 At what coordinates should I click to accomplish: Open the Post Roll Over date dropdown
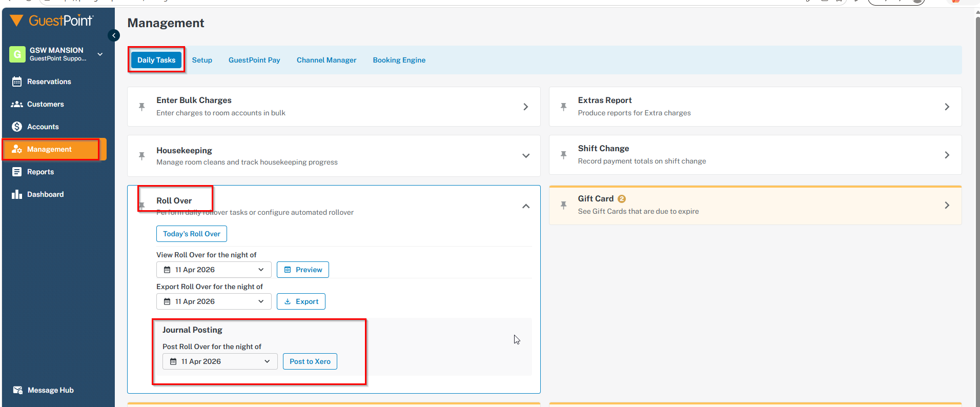click(220, 361)
